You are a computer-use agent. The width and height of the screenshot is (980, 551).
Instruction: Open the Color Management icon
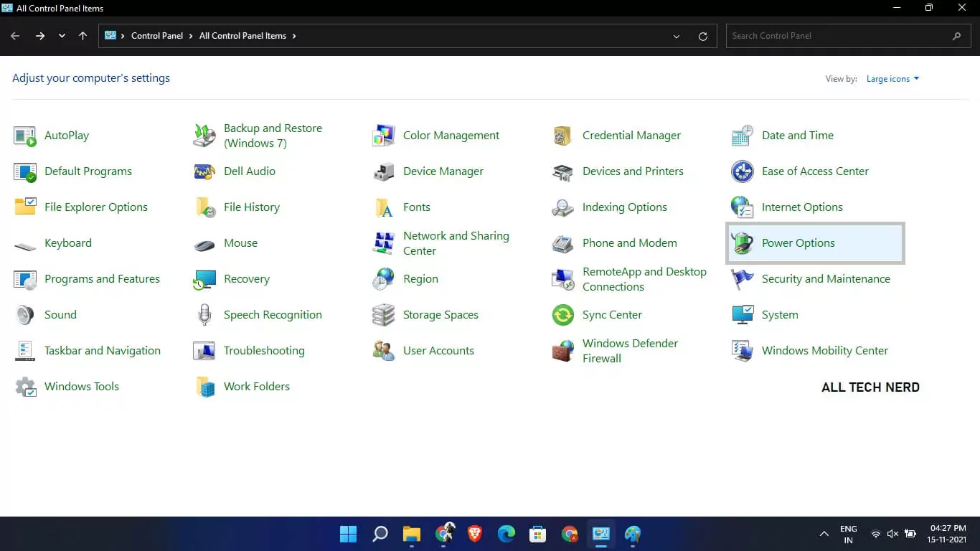coord(384,136)
